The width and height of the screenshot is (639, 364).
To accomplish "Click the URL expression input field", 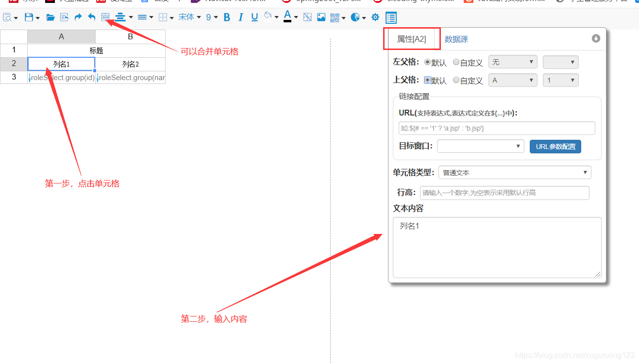I will tap(497, 128).
